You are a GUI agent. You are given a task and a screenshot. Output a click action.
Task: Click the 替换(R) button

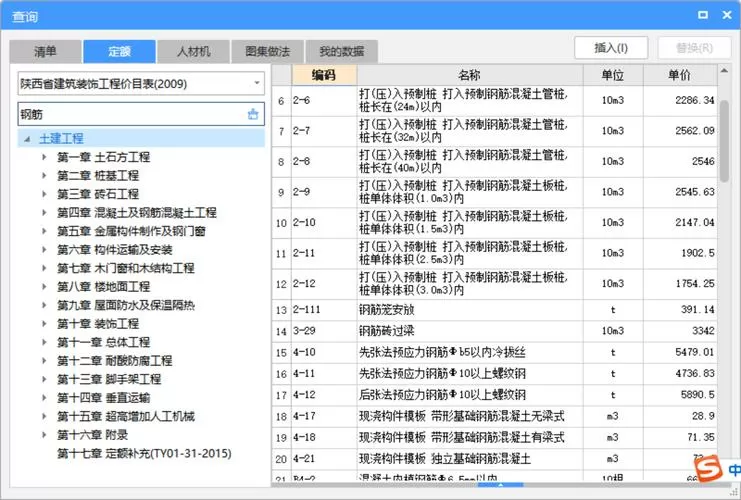click(694, 48)
